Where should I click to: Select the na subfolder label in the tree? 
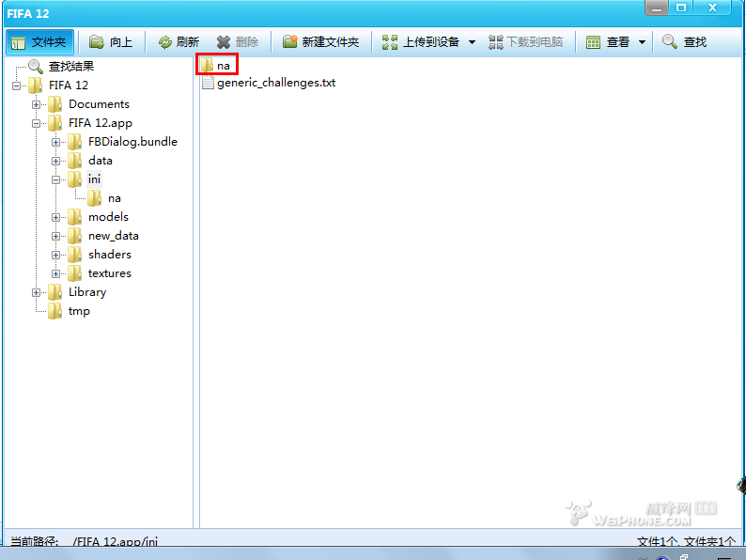coord(115,198)
